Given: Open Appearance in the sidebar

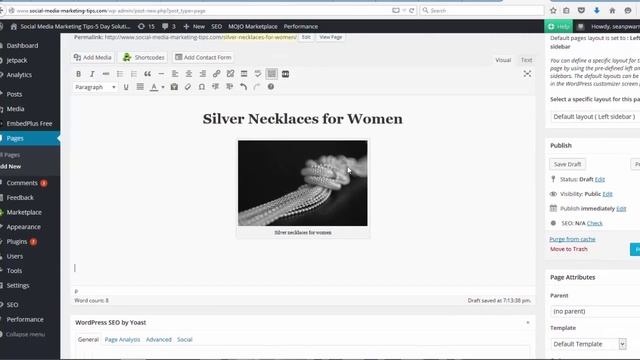Looking at the screenshot, I should 23,227.
